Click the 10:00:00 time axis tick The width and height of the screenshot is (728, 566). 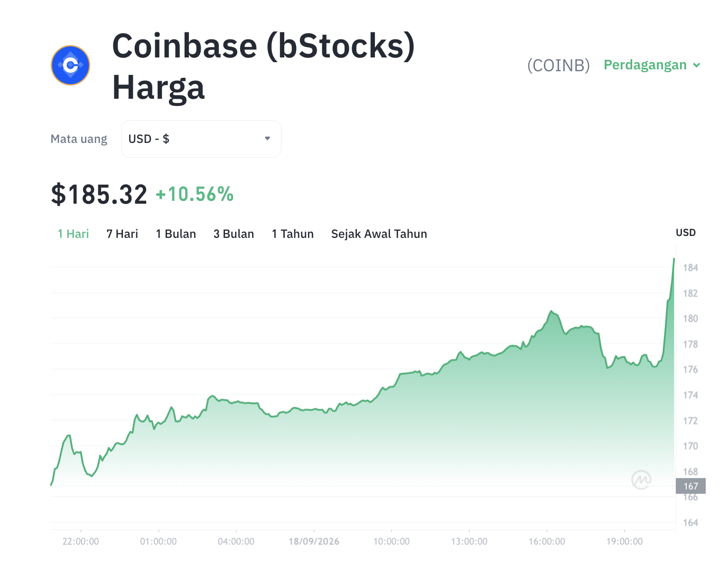[x=392, y=541]
